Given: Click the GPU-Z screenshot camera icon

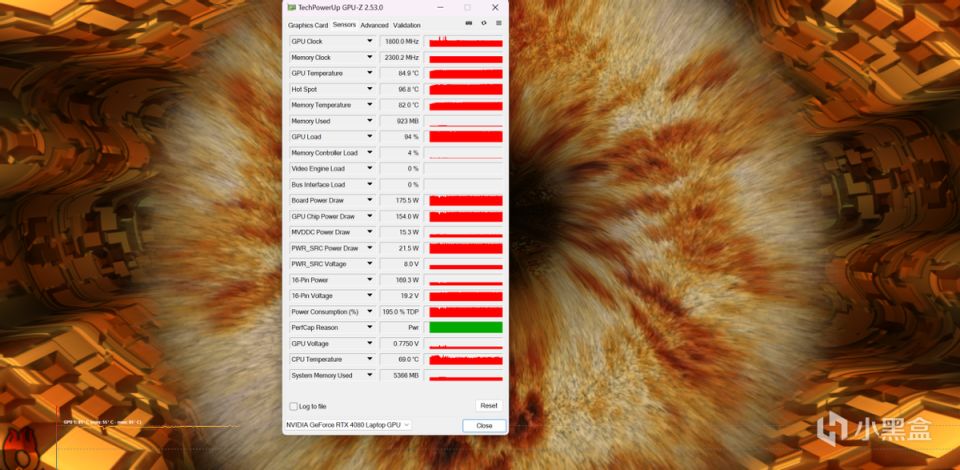Looking at the screenshot, I should [x=469, y=23].
